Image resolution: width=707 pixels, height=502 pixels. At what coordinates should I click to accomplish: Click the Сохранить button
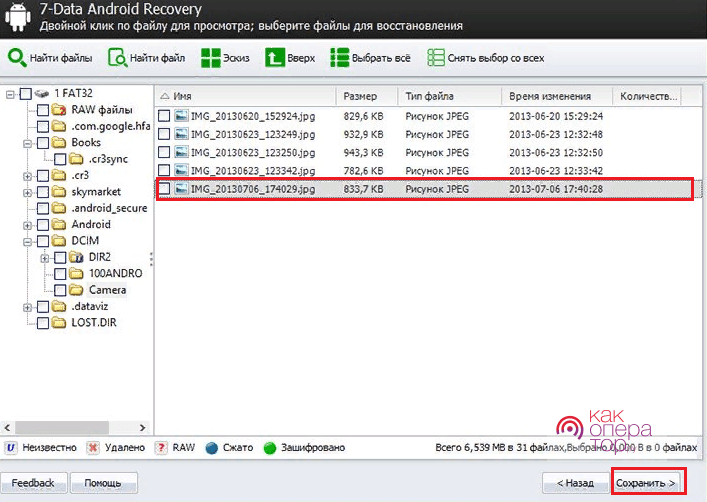pos(646,483)
